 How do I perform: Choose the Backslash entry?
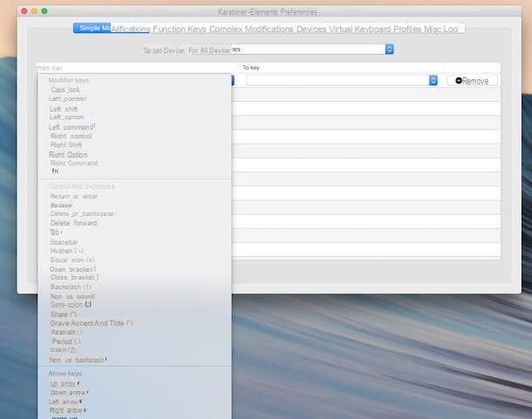[71, 287]
